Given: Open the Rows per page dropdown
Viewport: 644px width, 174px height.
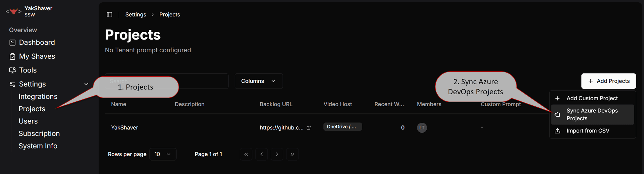Looking at the screenshot, I should [x=163, y=154].
